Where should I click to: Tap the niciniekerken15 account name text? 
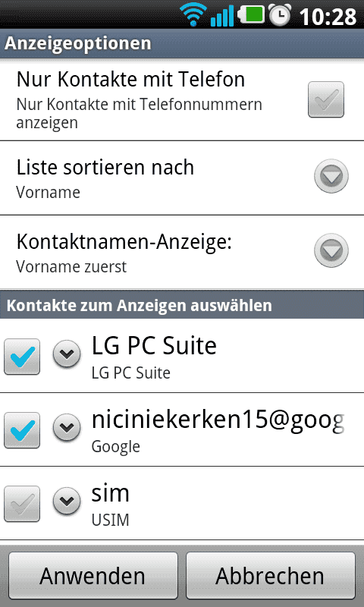point(218,420)
